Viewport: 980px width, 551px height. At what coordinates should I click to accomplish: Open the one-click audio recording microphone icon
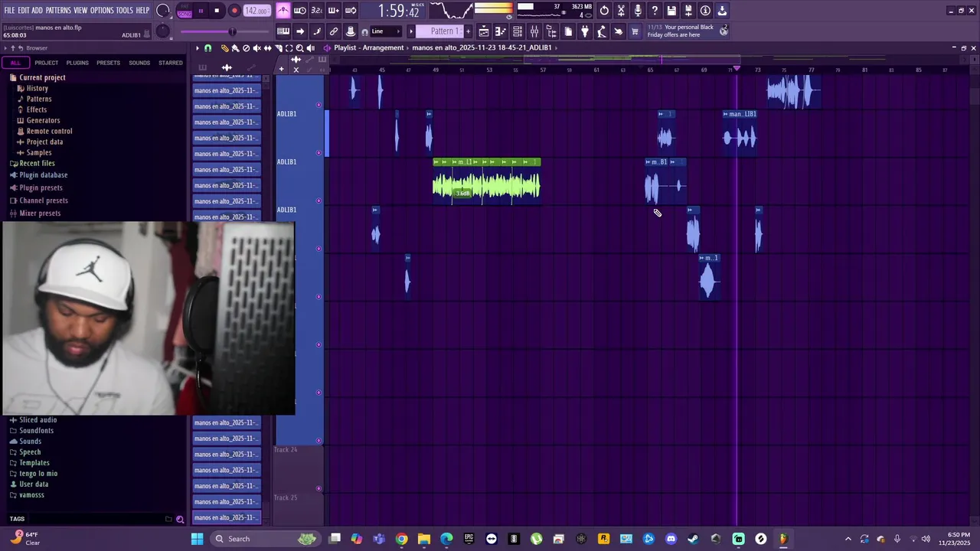coord(638,11)
